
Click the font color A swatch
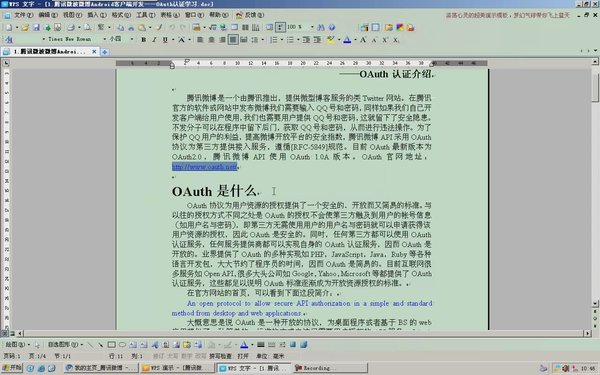[x=347, y=39]
